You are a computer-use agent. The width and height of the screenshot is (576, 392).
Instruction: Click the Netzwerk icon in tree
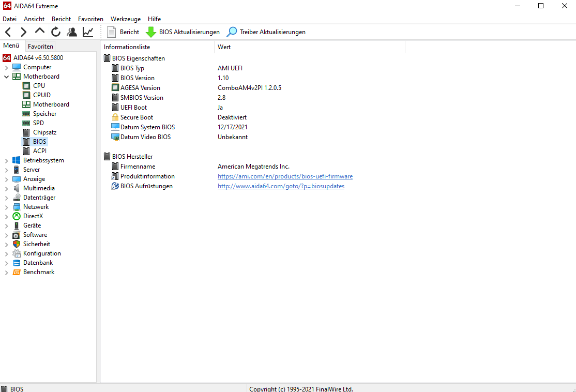tap(17, 207)
